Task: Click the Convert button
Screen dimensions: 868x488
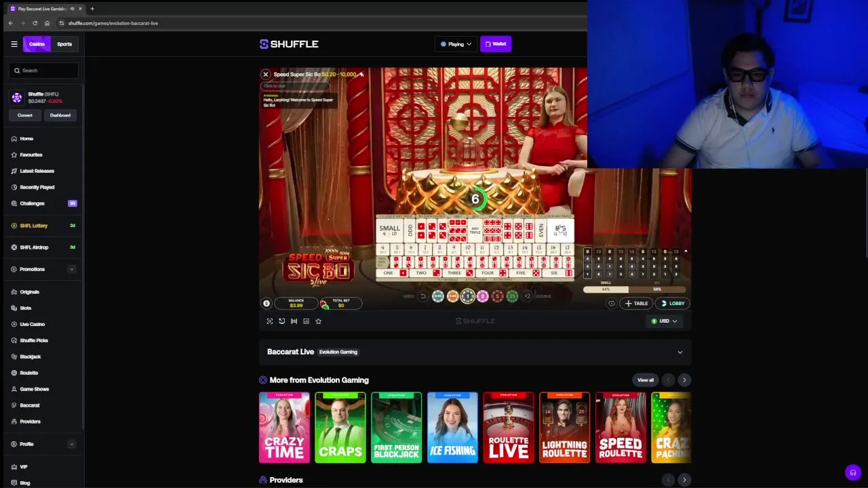Action: 25,115
